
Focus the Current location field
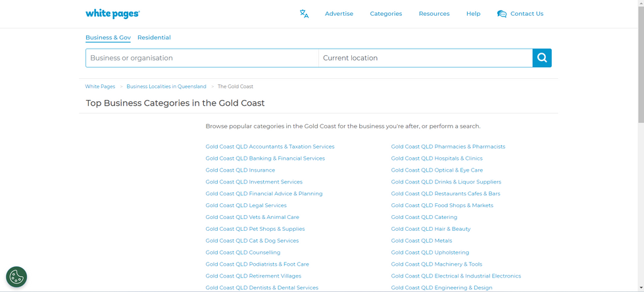coord(426,58)
